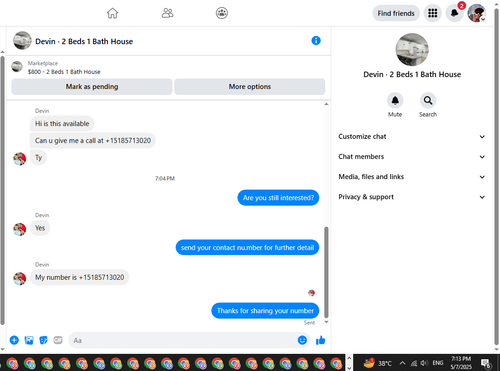Screen dimensions: 500x371
Task: Click message 'Are you still interested?'
Action: [278, 198]
